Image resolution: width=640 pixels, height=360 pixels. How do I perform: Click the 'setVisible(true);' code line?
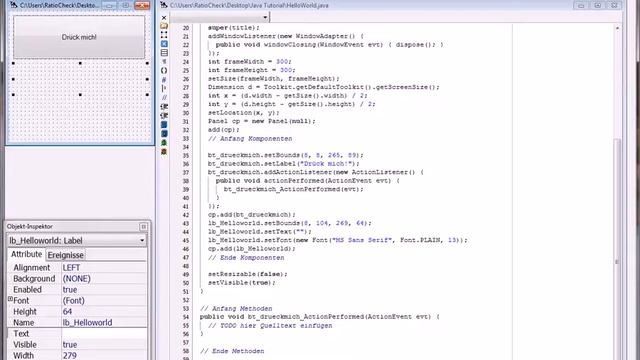(242, 282)
